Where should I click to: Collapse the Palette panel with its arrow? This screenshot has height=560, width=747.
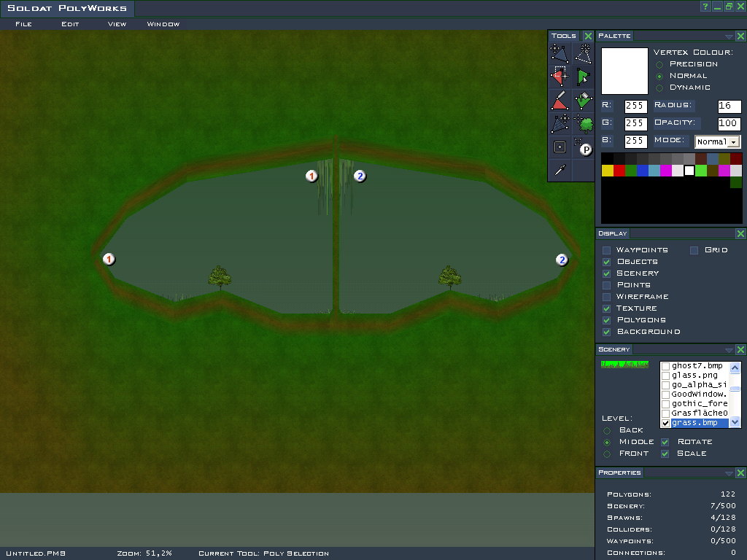[729, 36]
